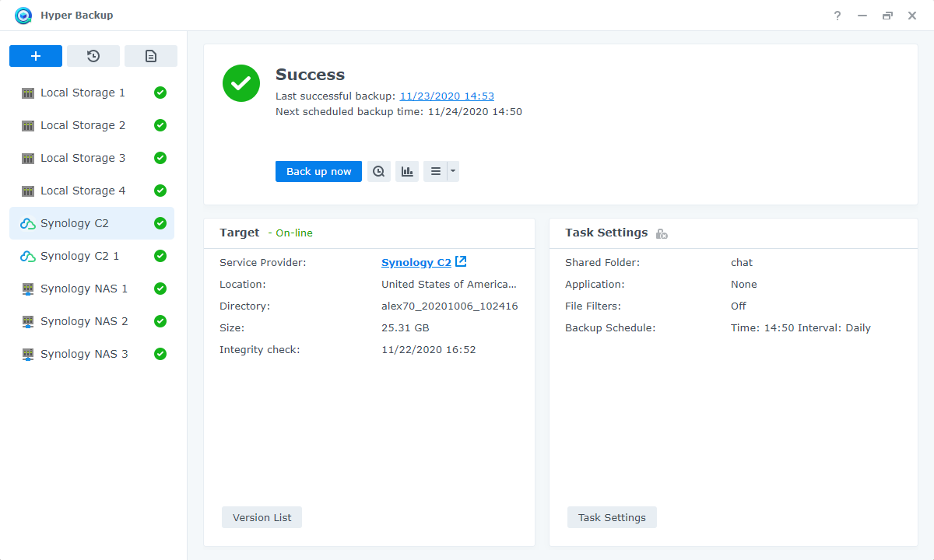Click the lock icon next to Task Settings

coord(661,233)
